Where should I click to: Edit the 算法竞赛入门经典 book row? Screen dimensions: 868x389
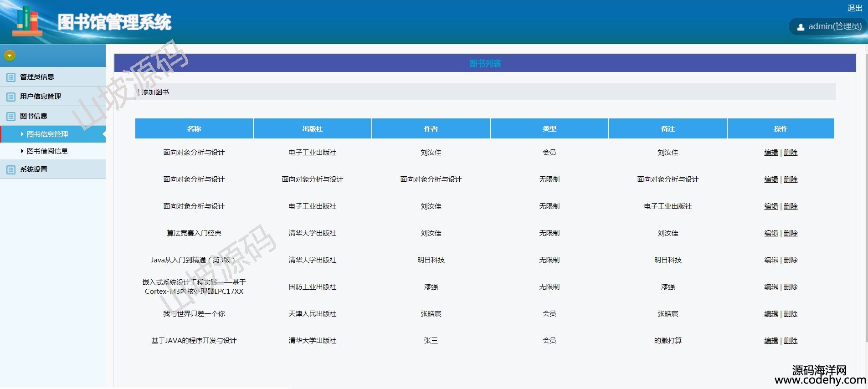(x=771, y=233)
